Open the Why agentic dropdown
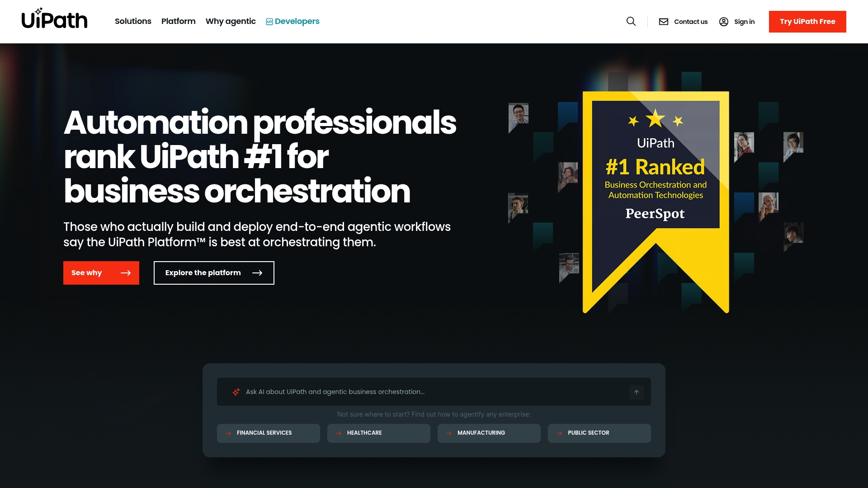This screenshot has height=488, width=868. 231,21
